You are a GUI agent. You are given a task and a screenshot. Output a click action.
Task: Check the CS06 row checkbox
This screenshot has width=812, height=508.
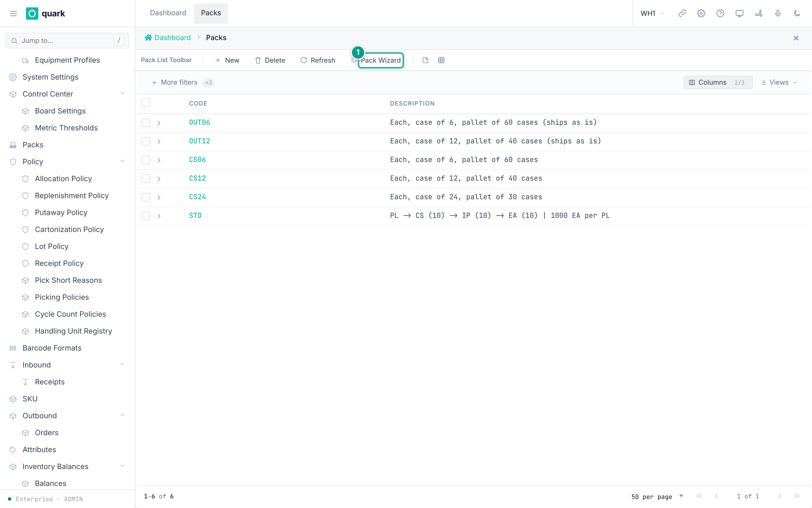(145, 160)
